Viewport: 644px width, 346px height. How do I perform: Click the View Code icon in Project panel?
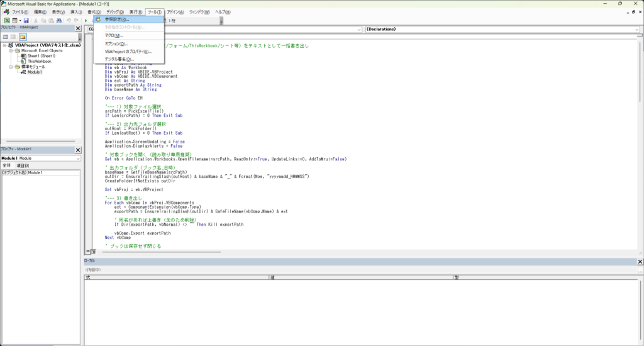point(6,37)
